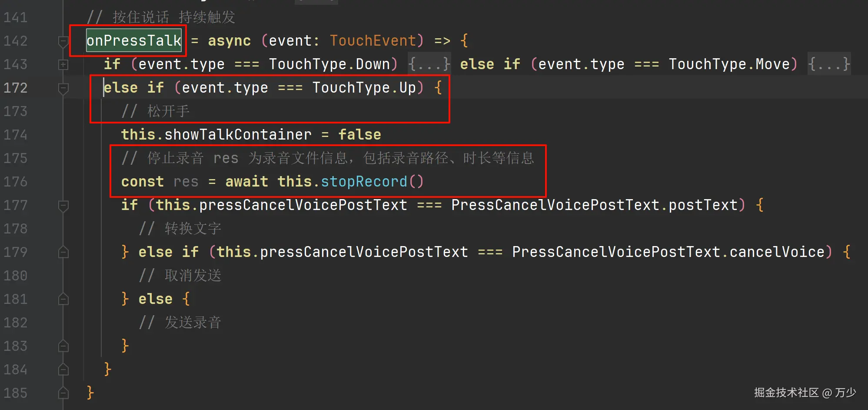Click the fold marker at line 179
Screen dimensions: 868x410
pos(63,252)
